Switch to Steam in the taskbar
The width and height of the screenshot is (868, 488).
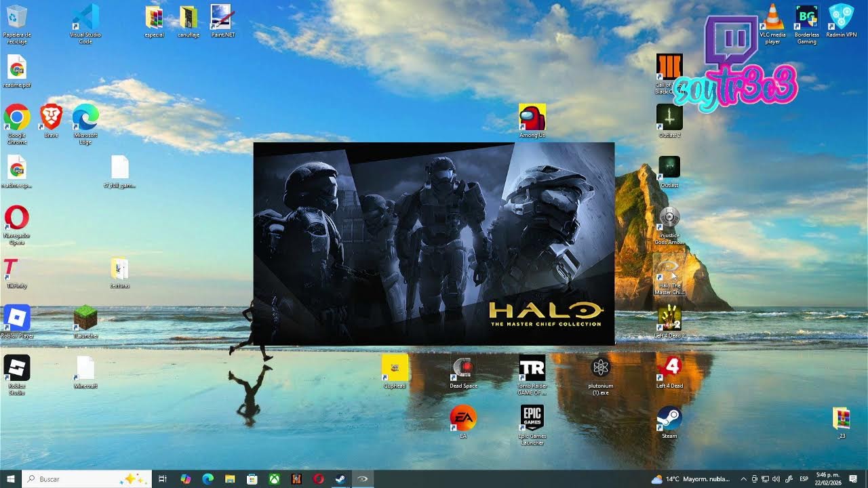coord(340,479)
